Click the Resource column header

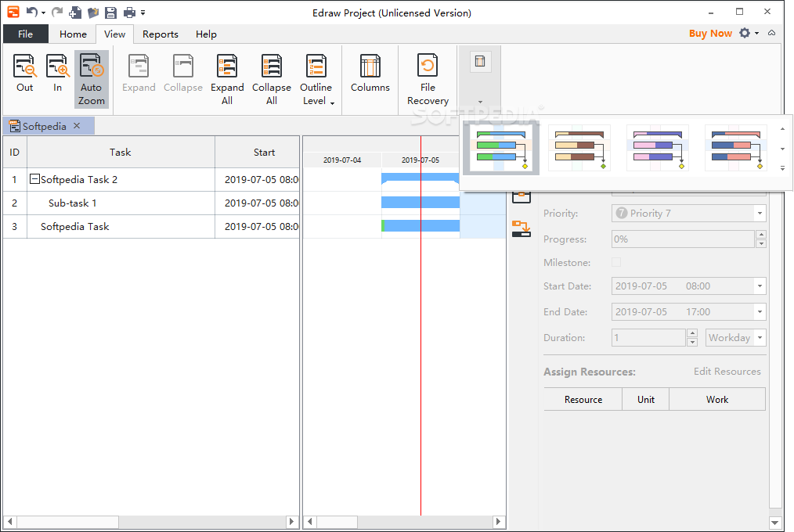point(583,399)
